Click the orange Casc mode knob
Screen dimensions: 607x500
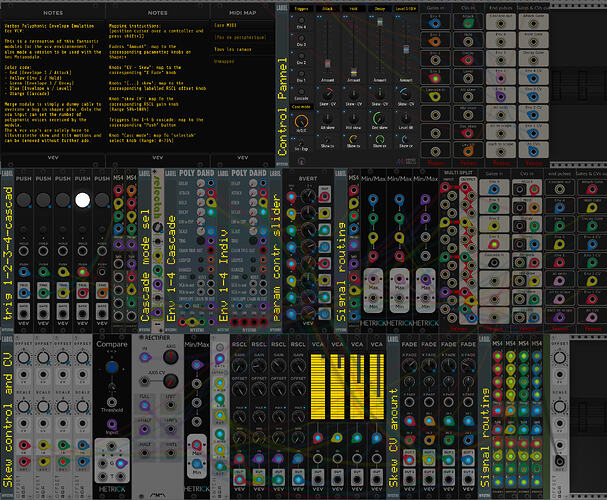point(301,121)
